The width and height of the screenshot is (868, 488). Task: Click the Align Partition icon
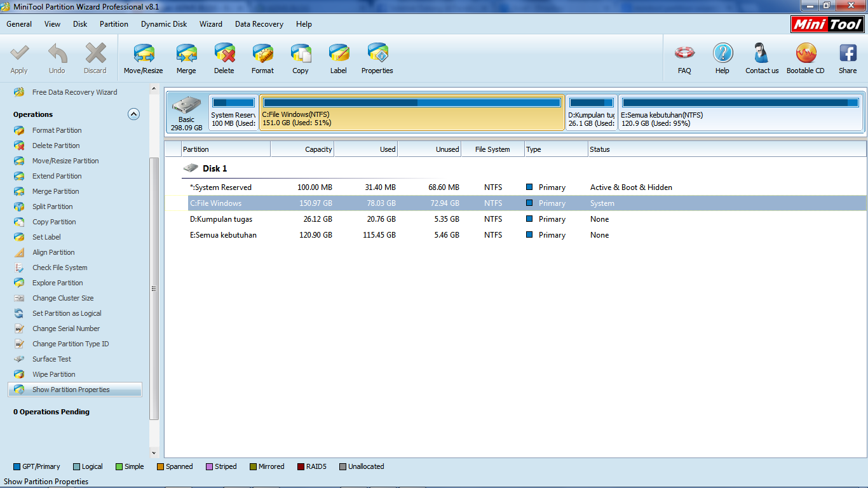tap(20, 252)
